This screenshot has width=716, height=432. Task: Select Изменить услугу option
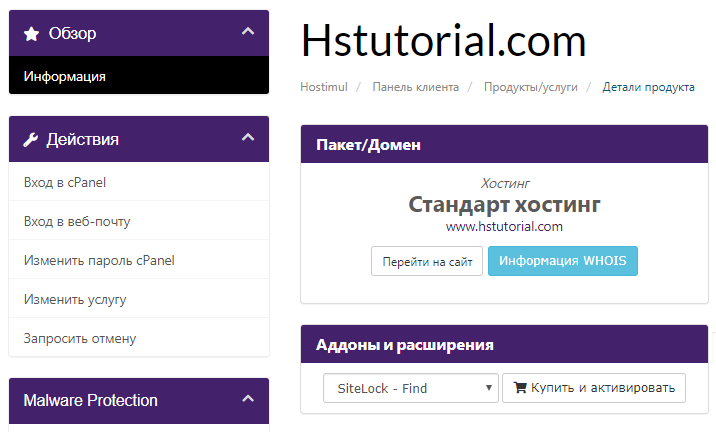[75, 300]
